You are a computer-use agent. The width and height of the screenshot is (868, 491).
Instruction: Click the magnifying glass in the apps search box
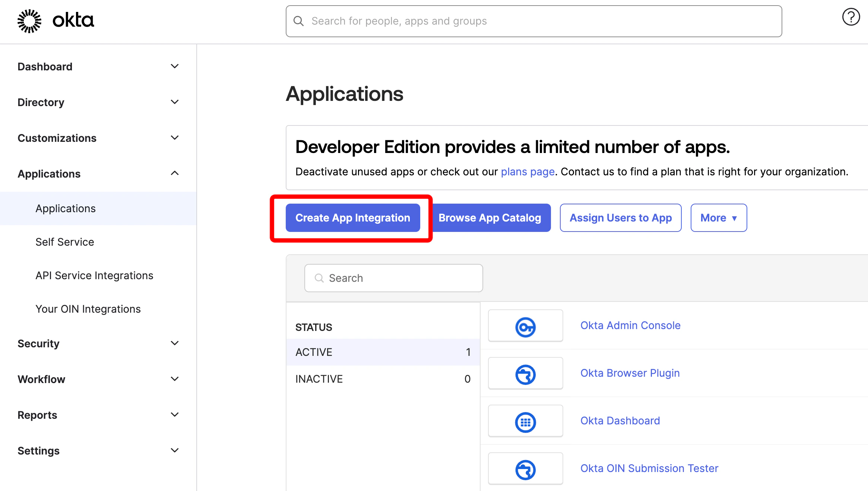coord(319,278)
